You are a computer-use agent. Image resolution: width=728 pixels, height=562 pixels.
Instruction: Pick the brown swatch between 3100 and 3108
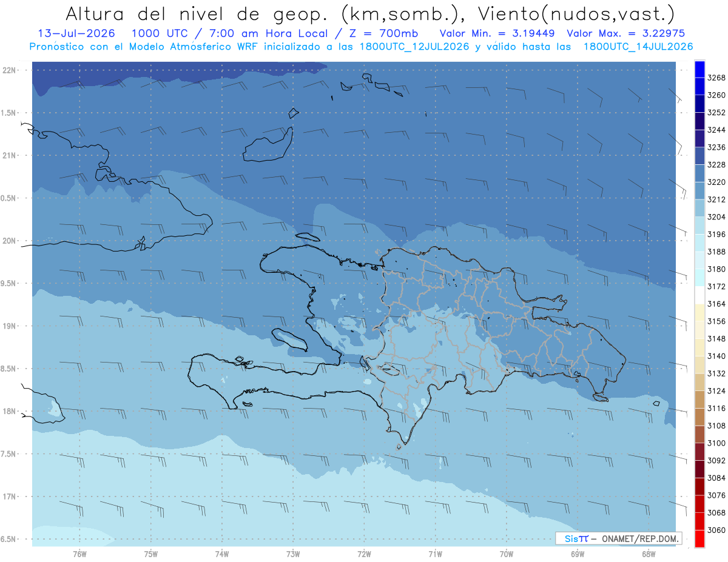pyautogui.click(x=699, y=434)
